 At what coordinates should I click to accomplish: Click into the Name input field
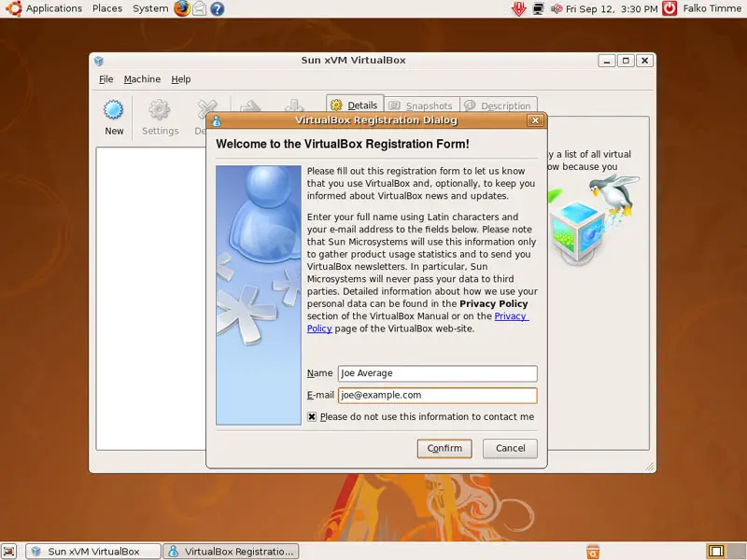437,373
